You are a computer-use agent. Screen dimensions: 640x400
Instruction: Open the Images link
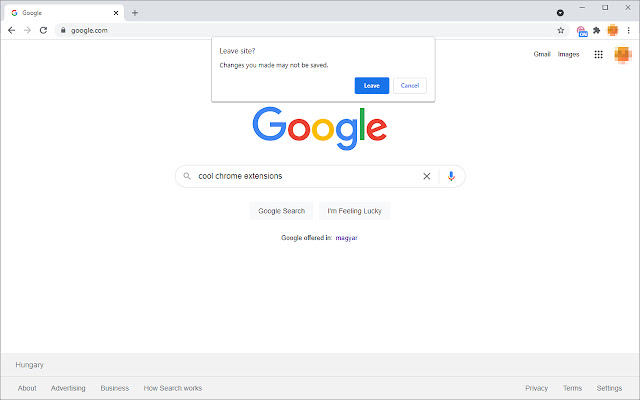pyautogui.click(x=569, y=54)
